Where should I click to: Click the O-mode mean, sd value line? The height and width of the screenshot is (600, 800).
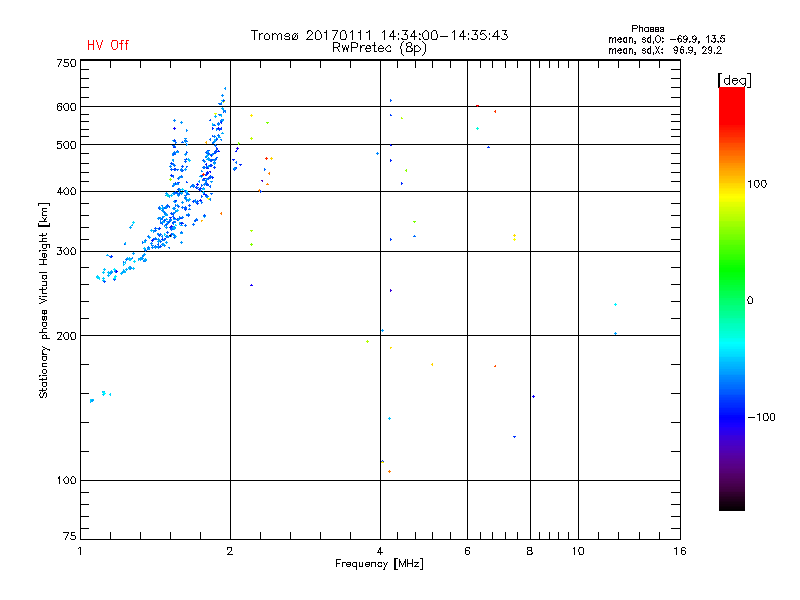point(665,39)
